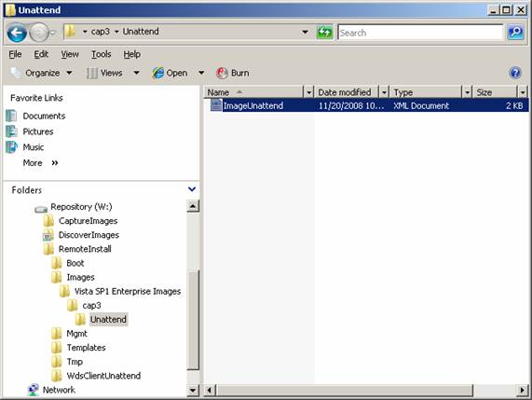532x400 pixels.
Task: Click the Search magnifier icon
Action: 515,33
